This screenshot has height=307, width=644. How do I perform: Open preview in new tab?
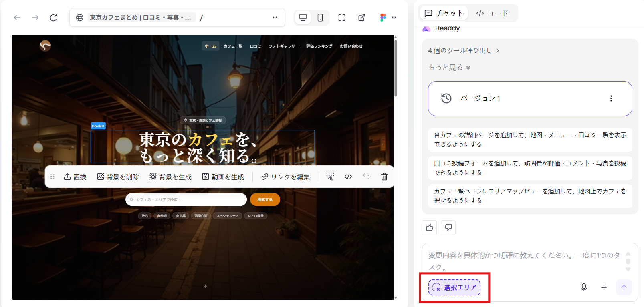pos(362,18)
